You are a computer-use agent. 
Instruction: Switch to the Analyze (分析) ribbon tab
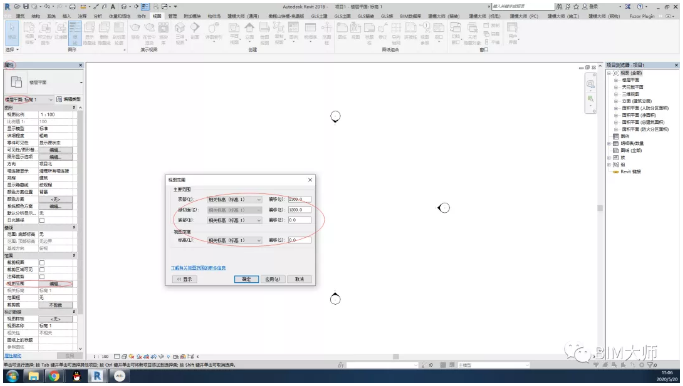coord(98,16)
